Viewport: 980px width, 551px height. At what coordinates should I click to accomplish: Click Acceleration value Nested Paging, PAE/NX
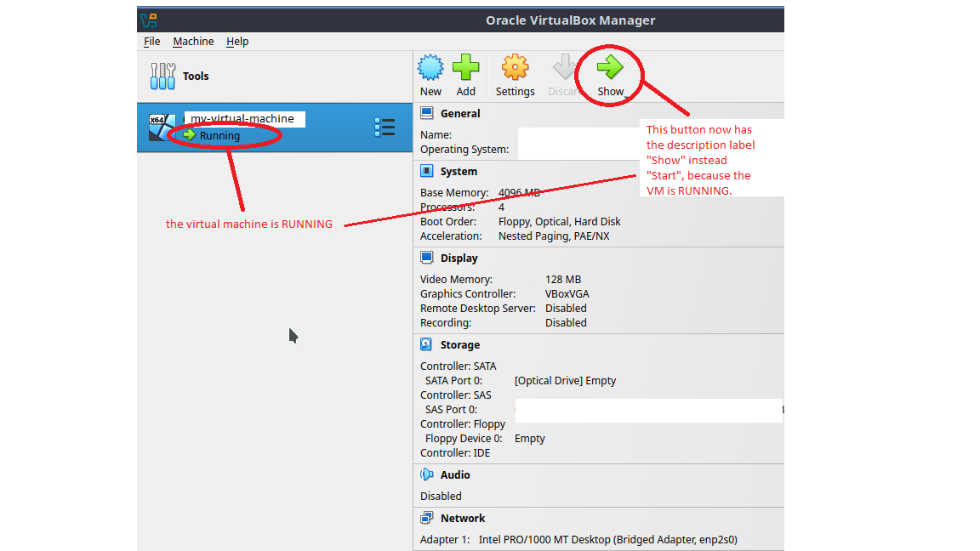554,236
